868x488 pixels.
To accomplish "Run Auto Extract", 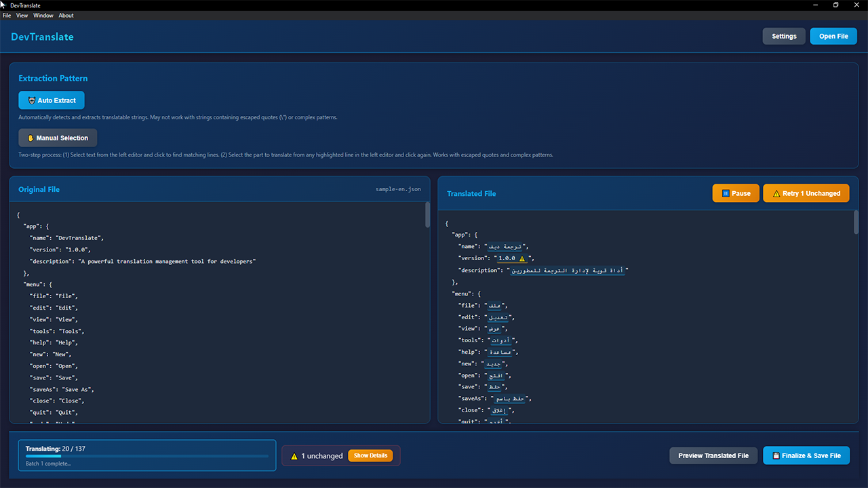I will 52,100.
